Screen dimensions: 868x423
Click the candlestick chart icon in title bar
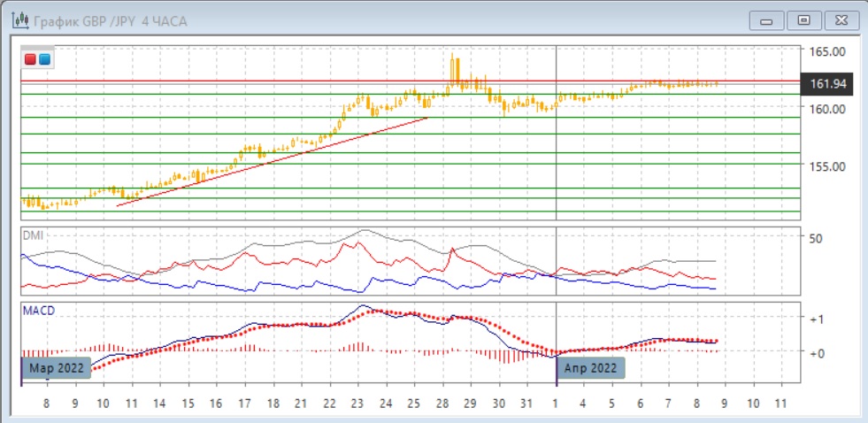tap(18, 19)
